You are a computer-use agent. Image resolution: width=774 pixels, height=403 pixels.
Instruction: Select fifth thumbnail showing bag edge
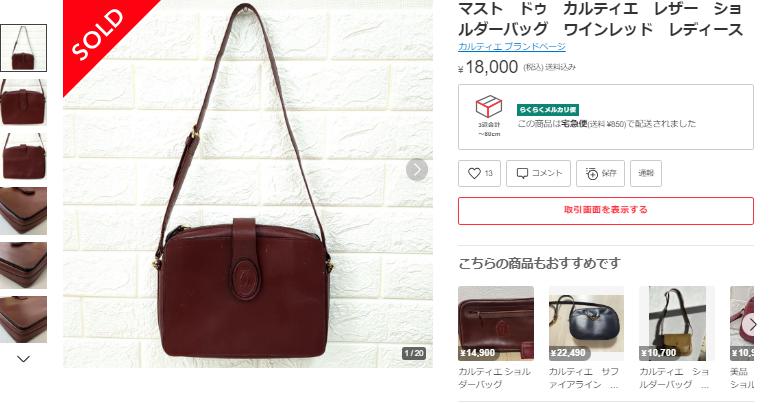[23, 265]
